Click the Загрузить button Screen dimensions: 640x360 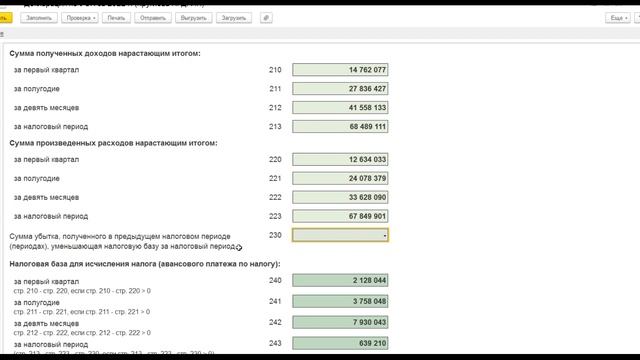click(234, 18)
